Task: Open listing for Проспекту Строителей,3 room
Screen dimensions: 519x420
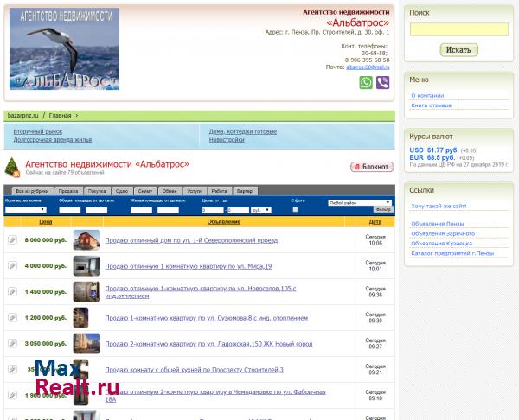Action: [x=195, y=370]
